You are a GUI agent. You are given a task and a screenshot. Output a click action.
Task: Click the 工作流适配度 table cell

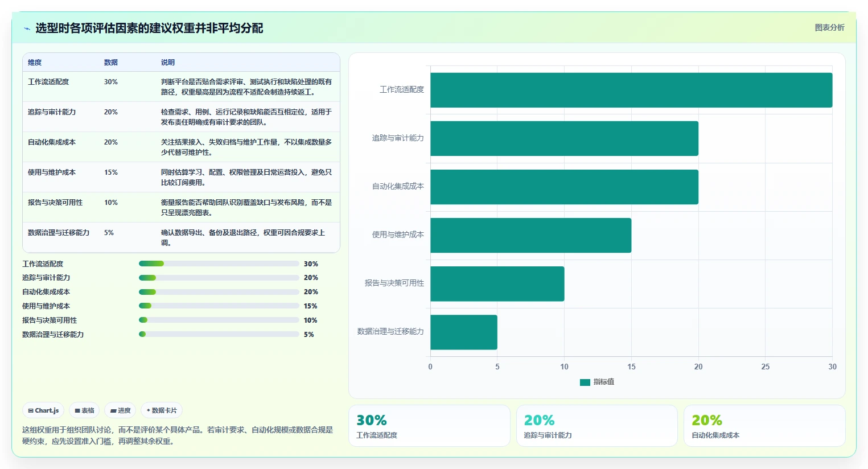pos(48,82)
